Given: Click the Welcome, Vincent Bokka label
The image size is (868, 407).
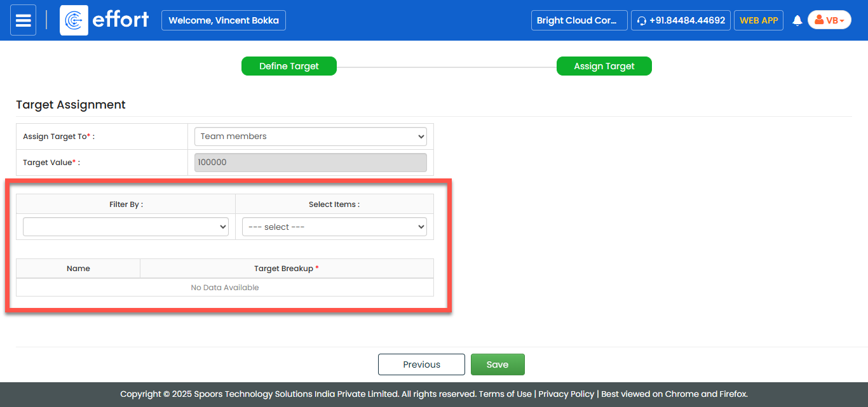Looking at the screenshot, I should click(x=224, y=20).
